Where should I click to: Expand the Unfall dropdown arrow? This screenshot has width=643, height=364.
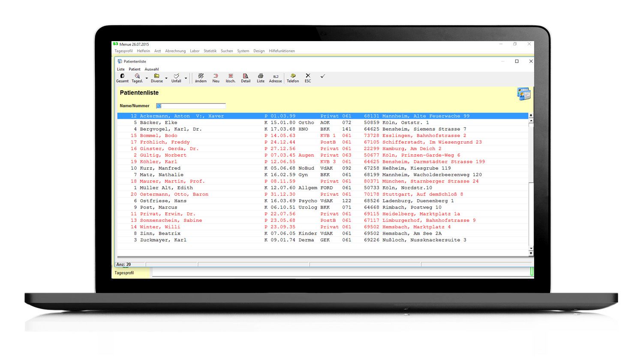(x=186, y=78)
